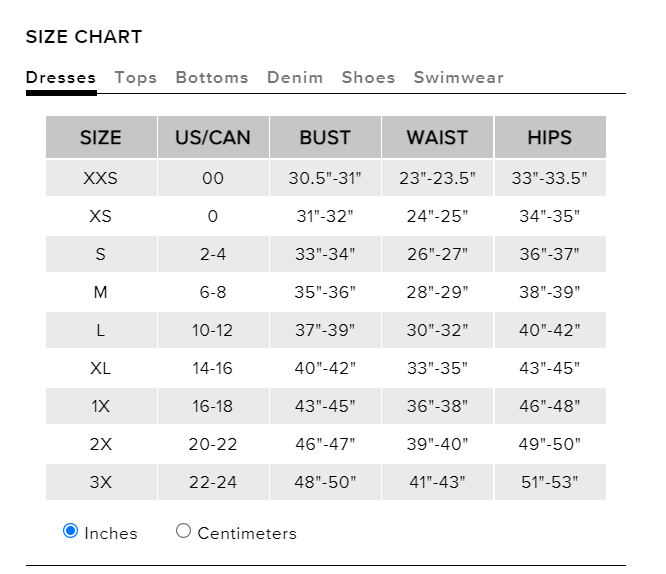Click the HIPS column header
Screen dimensions: 666x574
(549, 138)
